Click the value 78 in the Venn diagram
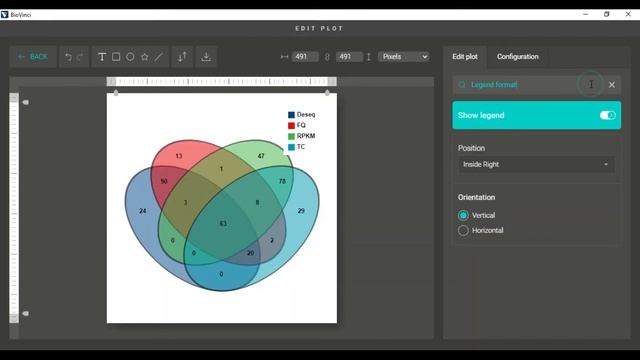The height and width of the screenshot is (360, 640). click(282, 181)
